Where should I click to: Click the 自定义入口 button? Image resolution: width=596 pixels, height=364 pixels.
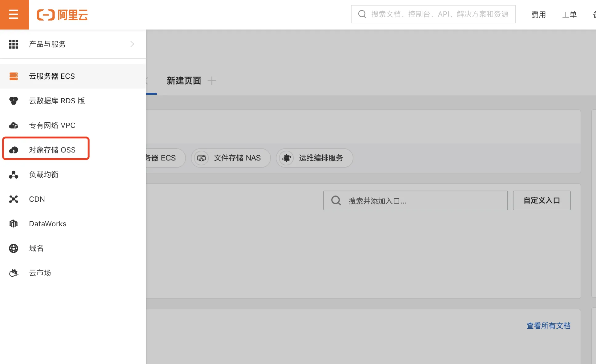tap(542, 200)
